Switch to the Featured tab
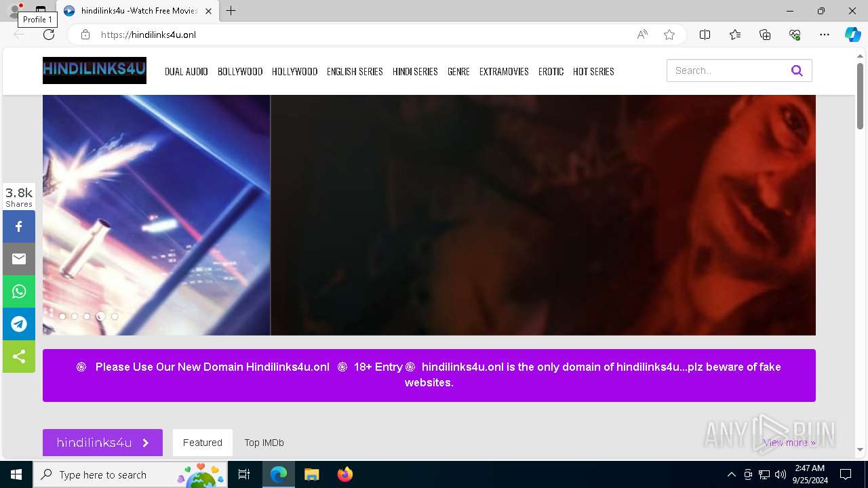The width and height of the screenshot is (868, 488). pyautogui.click(x=203, y=443)
